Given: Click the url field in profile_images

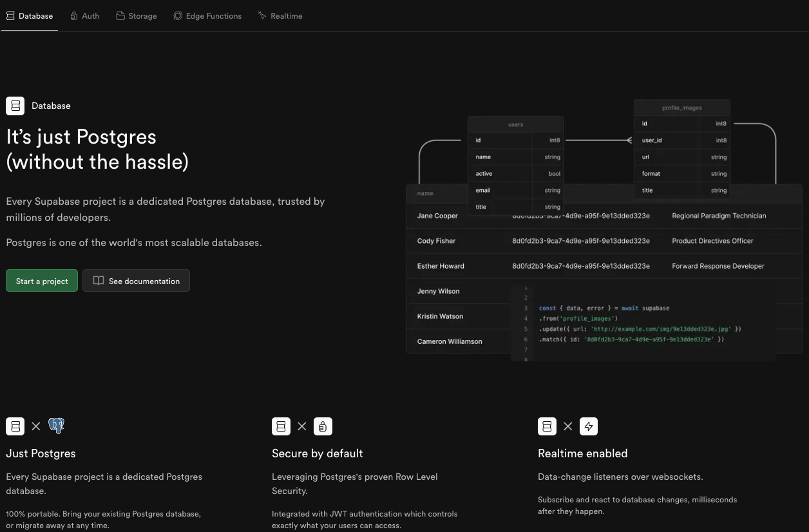Looking at the screenshot, I should 682,157.
